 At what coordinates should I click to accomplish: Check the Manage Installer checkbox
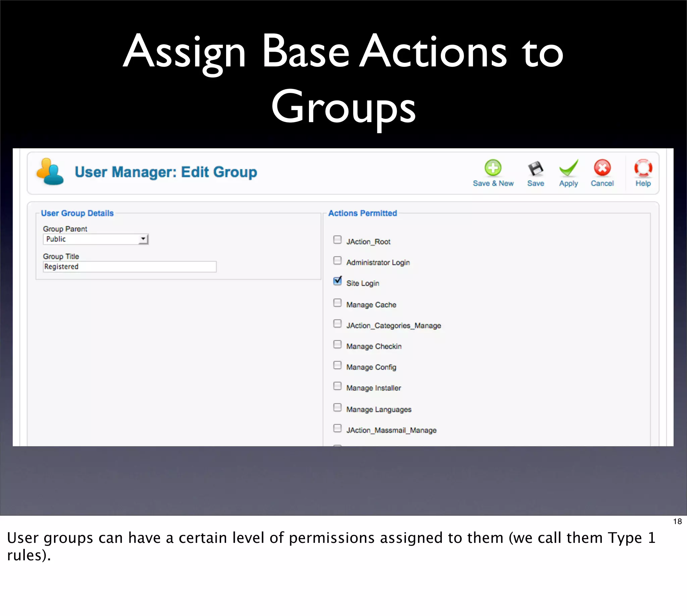(337, 386)
